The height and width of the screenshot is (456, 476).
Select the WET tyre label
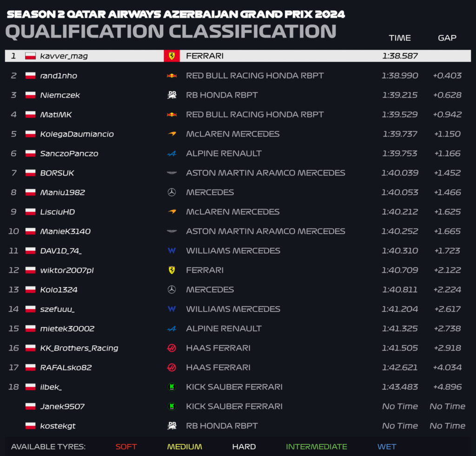point(387,447)
